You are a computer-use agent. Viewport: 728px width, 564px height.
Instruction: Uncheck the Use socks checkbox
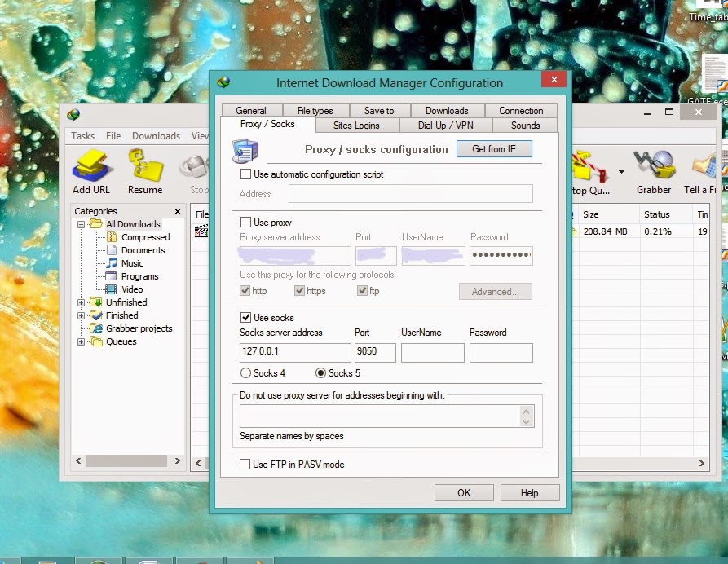pyautogui.click(x=245, y=318)
